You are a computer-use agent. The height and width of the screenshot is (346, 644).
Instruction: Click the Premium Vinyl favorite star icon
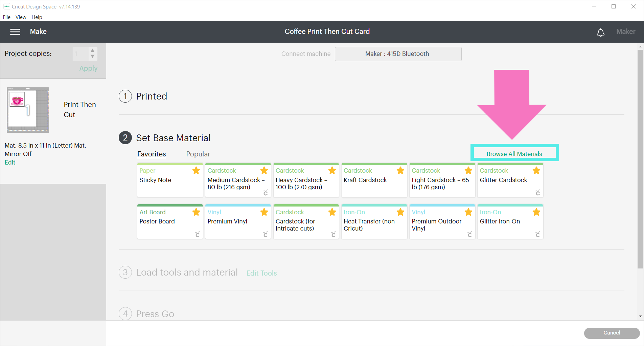tap(264, 212)
